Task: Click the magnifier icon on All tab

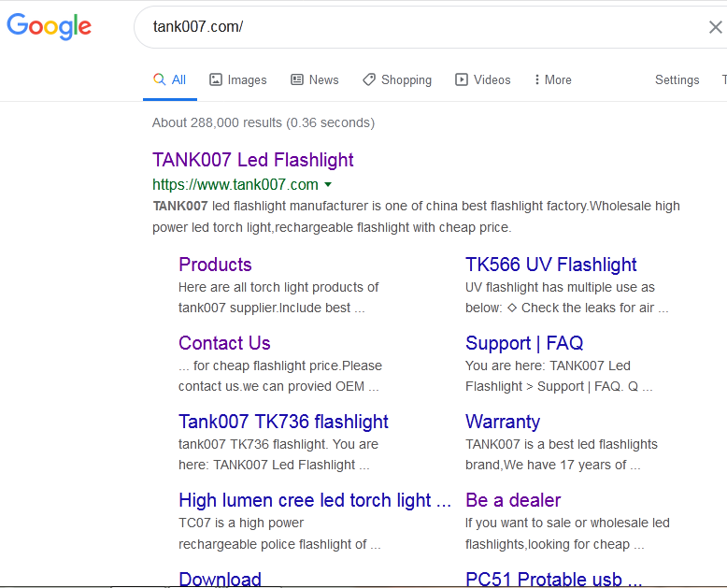Action: coord(159,79)
